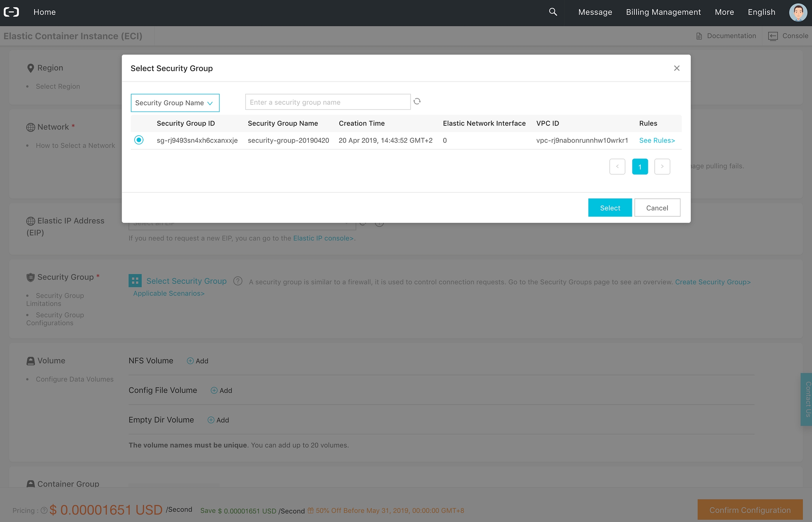Viewport: 812px width, 522px height.
Task: Click the Security Group shield icon
Action: (31, 277)
